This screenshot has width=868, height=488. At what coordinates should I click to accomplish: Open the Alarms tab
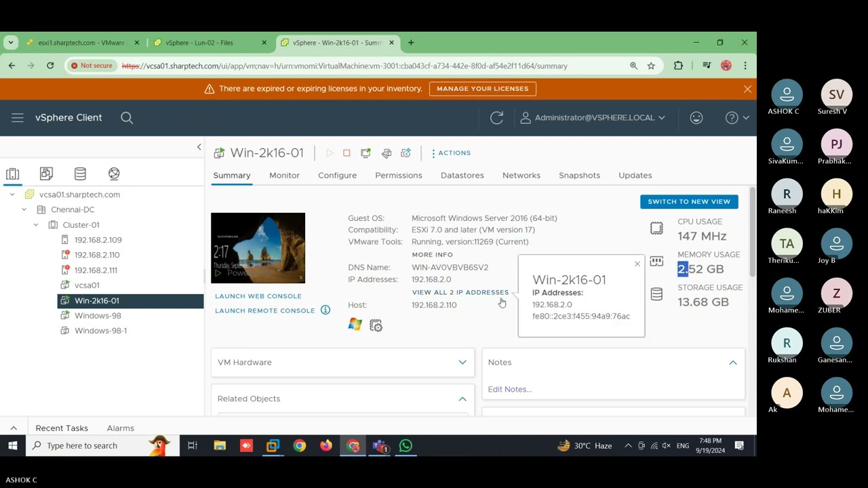(x=120, y=428)
